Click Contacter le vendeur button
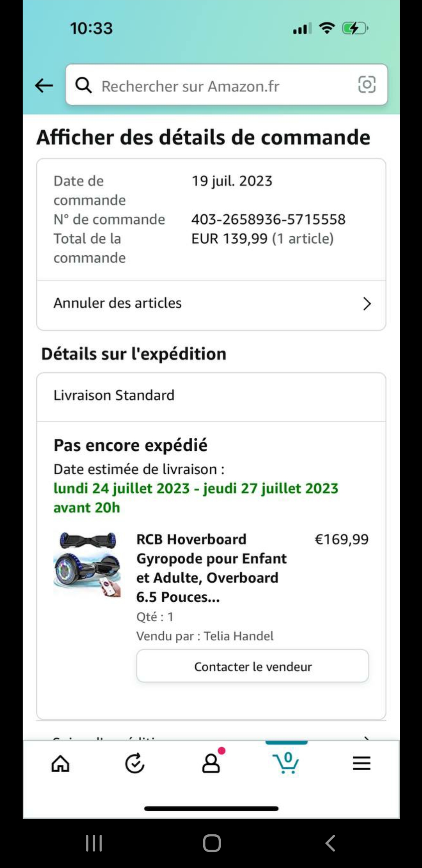Screen dimensions: 422x868 click(252, 666)
